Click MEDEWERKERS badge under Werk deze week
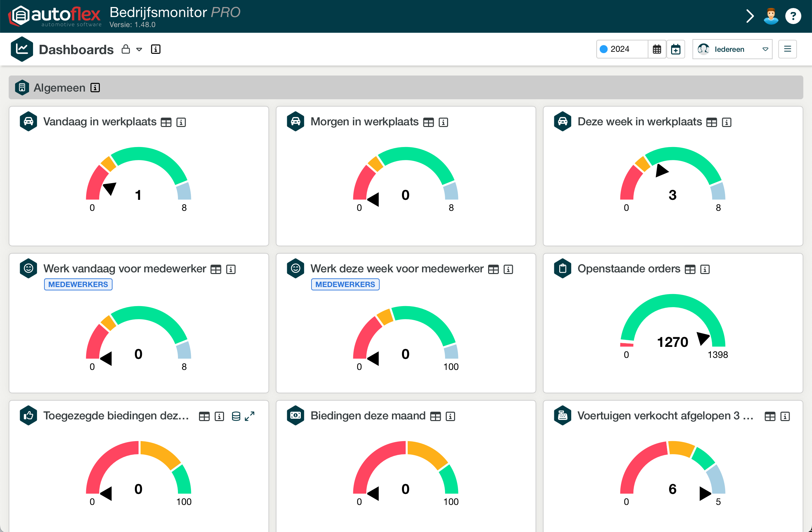Screen dimensions: 812x532 click(345, 284)
